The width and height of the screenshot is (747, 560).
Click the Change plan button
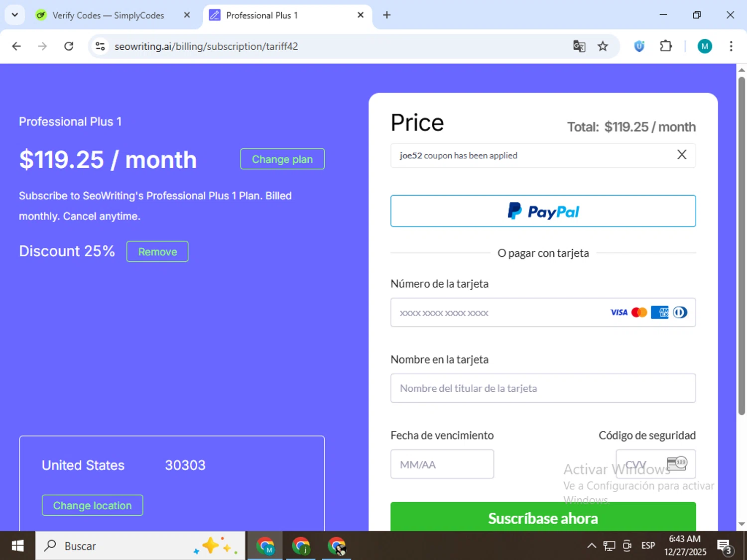coord(282,159)
